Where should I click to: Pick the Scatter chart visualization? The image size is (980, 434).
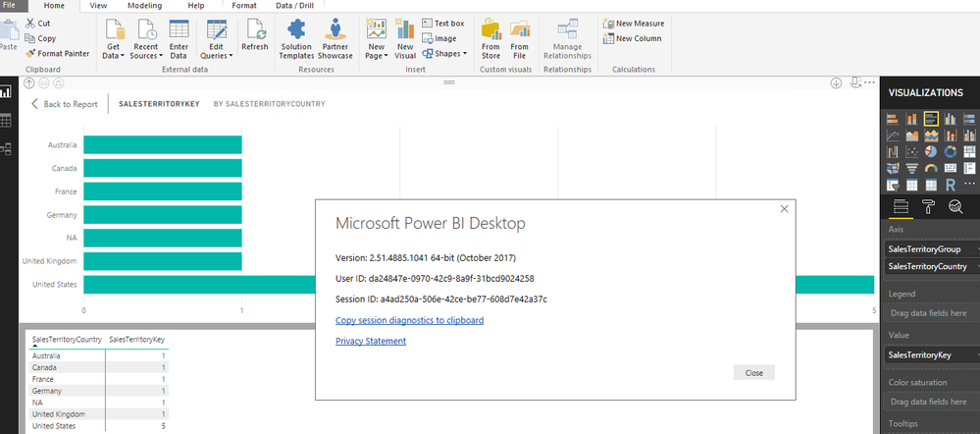(x=912, y=152)
